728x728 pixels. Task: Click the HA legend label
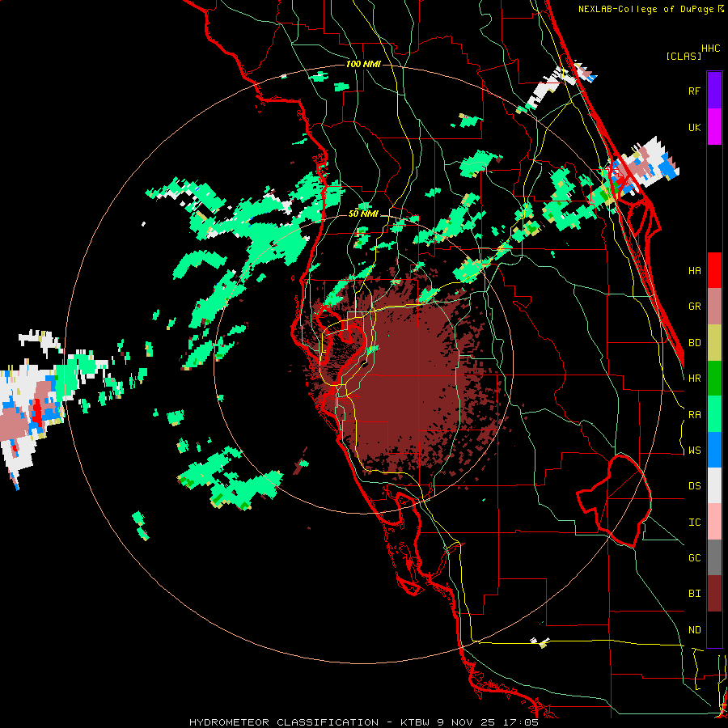[x=694, y=271]
